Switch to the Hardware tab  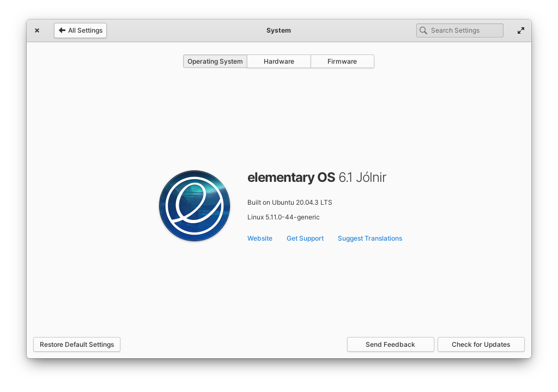[279, 61]
